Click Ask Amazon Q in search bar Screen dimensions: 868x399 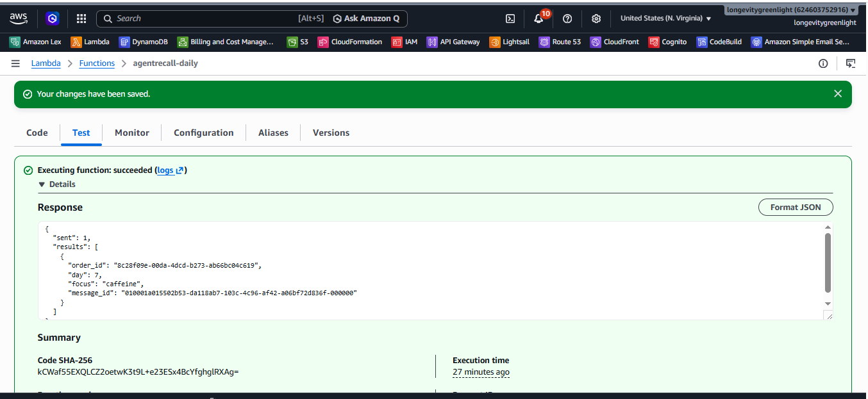pyautogui.click(x=366, y=19)
